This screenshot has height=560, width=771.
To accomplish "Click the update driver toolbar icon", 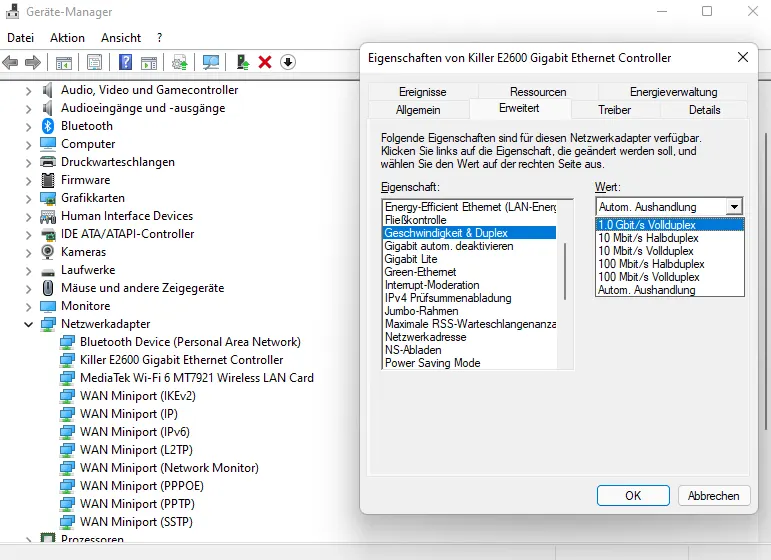I will 179,62.
